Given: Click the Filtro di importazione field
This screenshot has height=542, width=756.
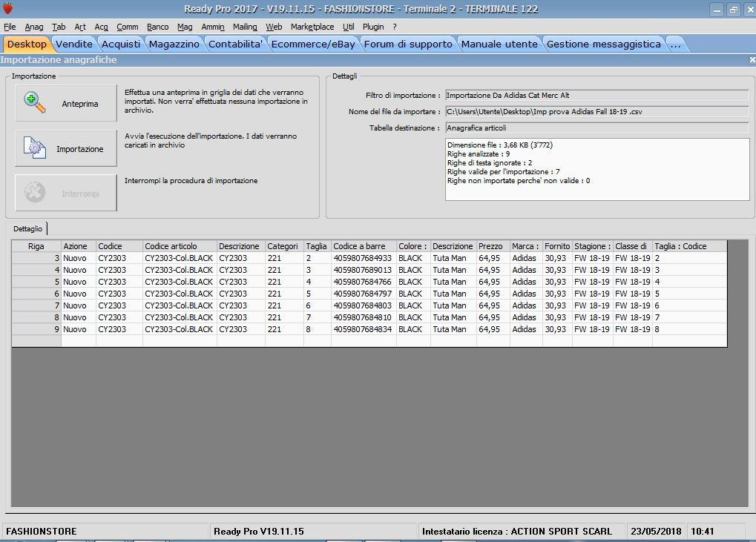Looking at the screenshot, I should [x=596, y=96].
